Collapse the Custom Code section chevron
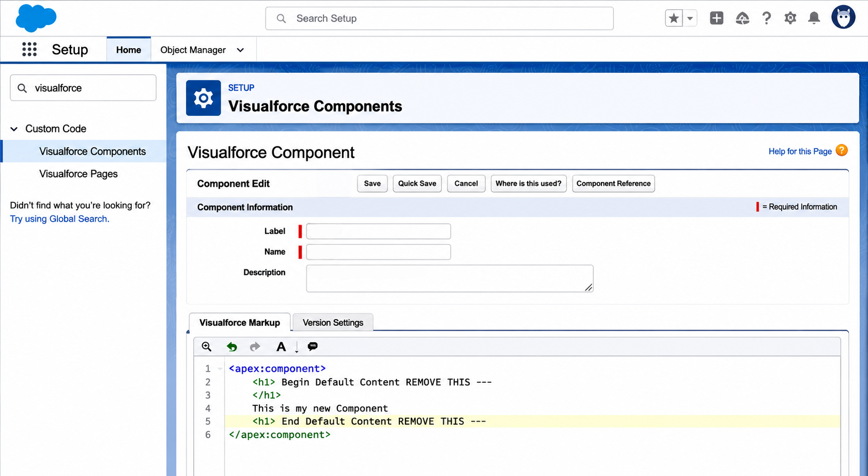This screenshot has width=868, height=476. pos(14,129)
